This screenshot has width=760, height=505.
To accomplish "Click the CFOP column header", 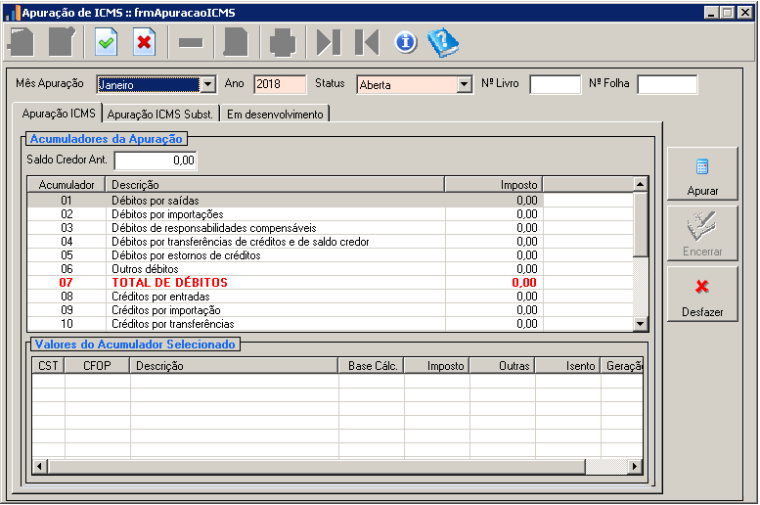I will (97, 366).
